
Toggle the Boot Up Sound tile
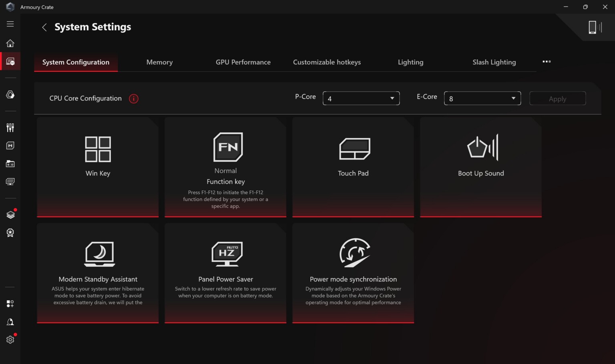(481, 167)
